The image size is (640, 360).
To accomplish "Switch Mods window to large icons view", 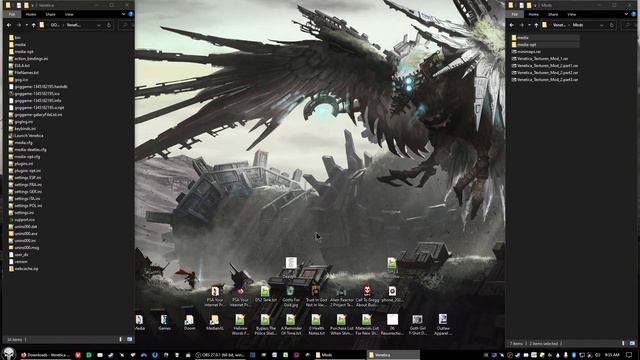I will [x=632, y=343].
